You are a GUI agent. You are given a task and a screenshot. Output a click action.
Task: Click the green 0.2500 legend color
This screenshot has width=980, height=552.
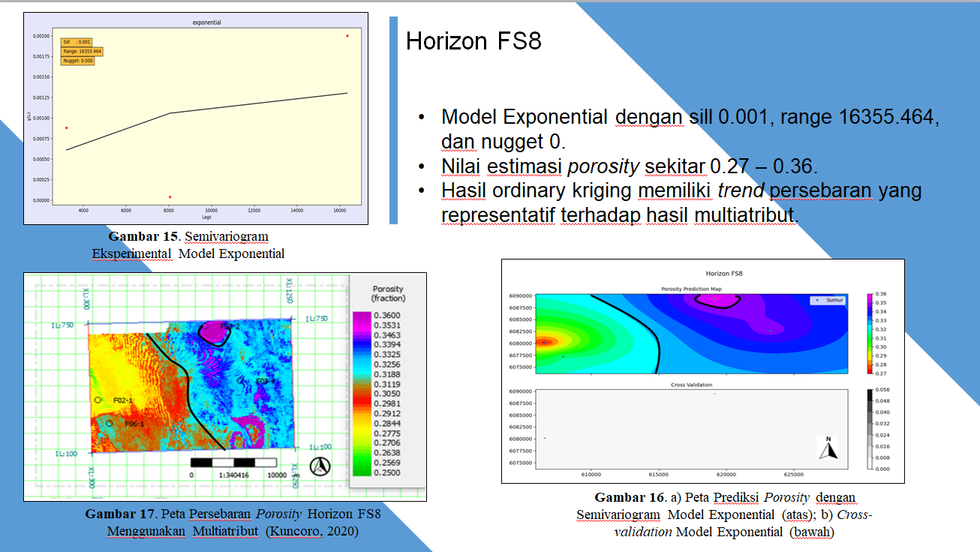click(x=362, y=472)
